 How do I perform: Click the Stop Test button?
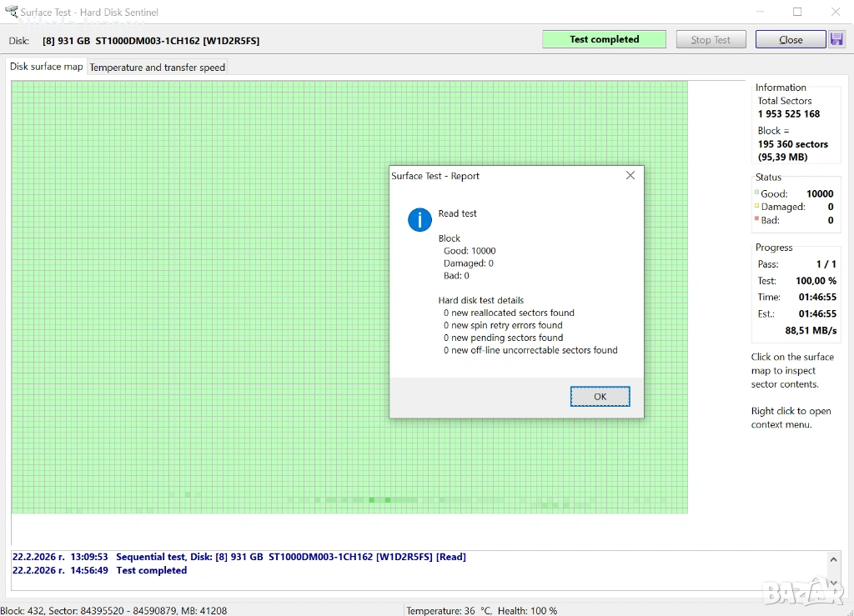pyautogui.click(x=711, y=39)
